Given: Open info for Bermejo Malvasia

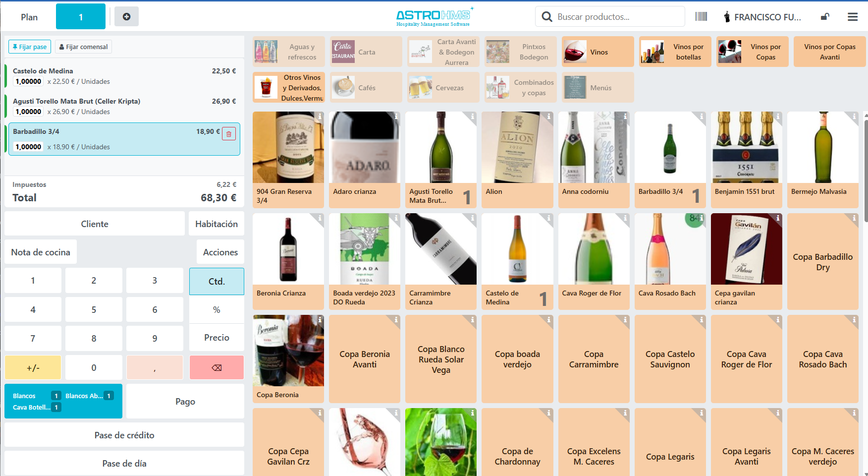Looking at the screenshot, I should (x=854, y=116).
